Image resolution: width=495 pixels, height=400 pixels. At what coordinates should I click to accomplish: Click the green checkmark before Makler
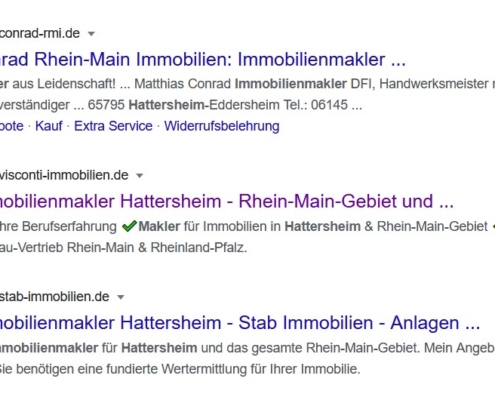click(x=129, y=226)
